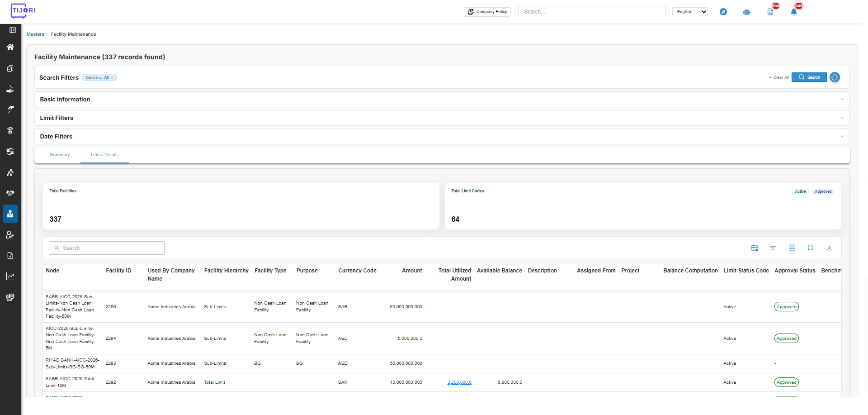Click the Facility Maintenance breadcrumb text

[x=73, y=34]
